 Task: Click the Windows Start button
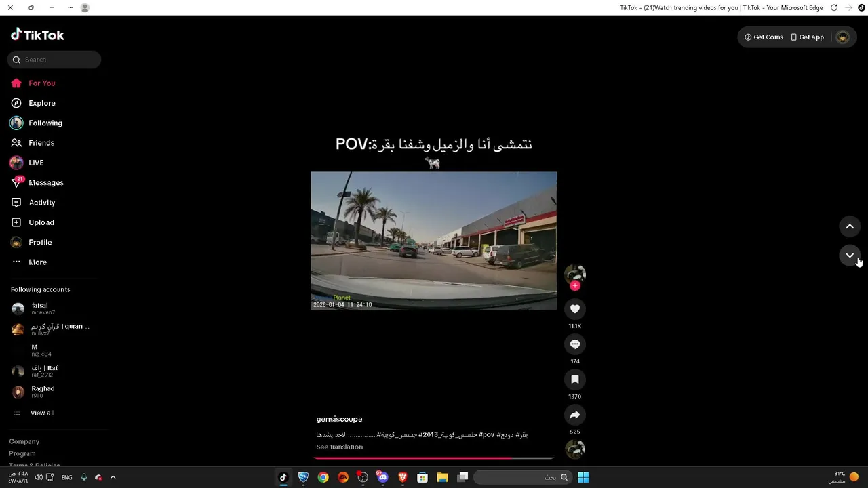pos(583,477)
